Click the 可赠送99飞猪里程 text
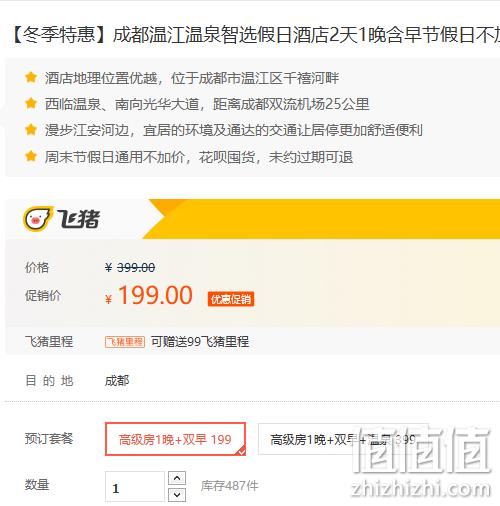 pyautogui.click(x=200, y=342)
